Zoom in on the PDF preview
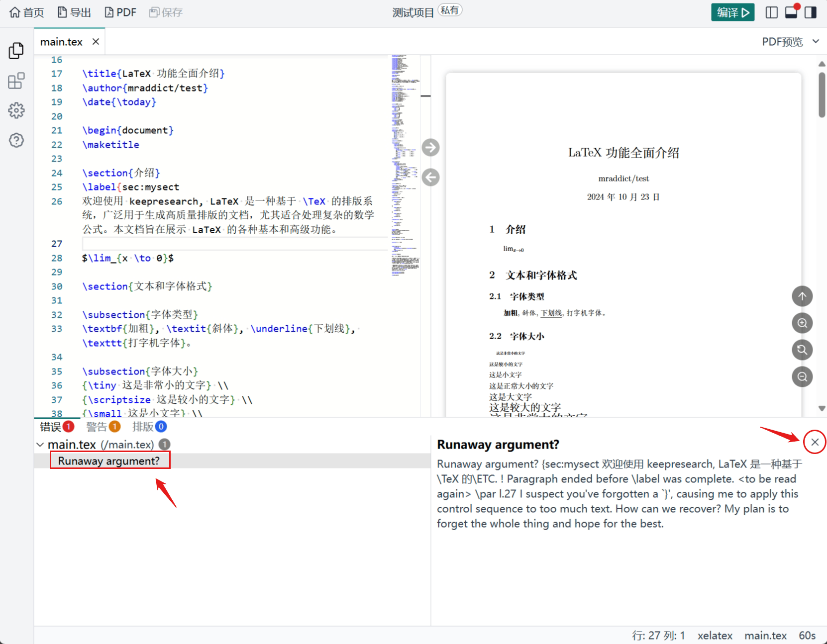This screenshot has width=827, height=644. (802, 323)
